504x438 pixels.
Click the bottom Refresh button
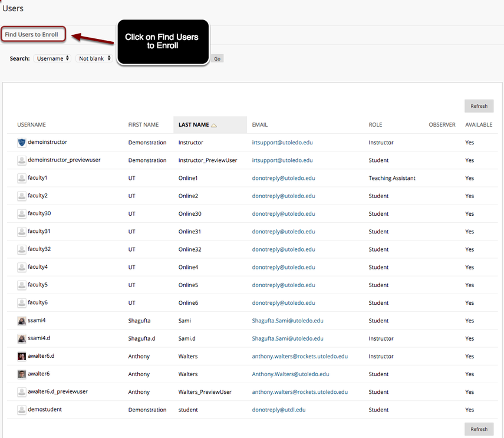[479, 429]
